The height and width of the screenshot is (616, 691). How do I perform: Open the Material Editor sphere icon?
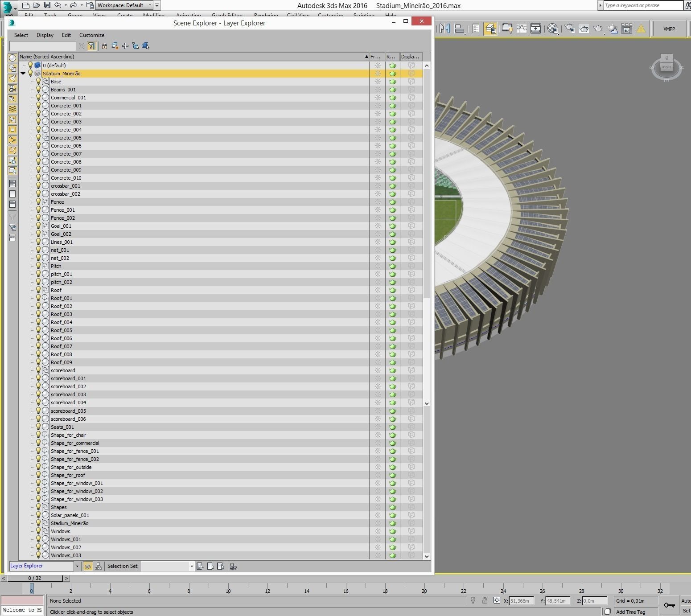click(x=553, y=29)
